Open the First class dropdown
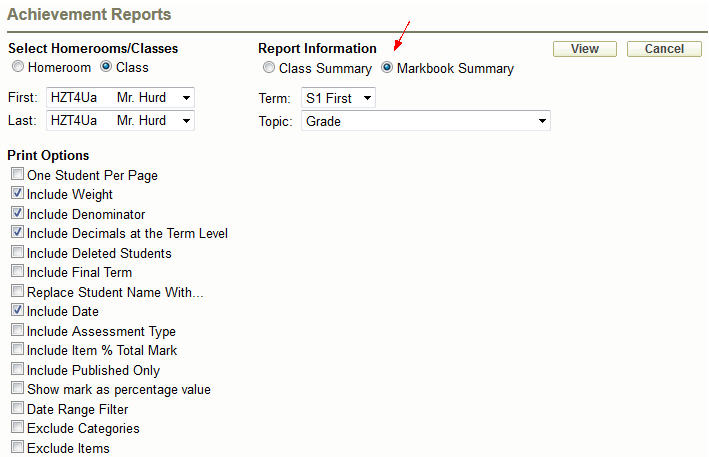Image resolution: width=709 pixels, height=457 pixels. pos(120,98)
